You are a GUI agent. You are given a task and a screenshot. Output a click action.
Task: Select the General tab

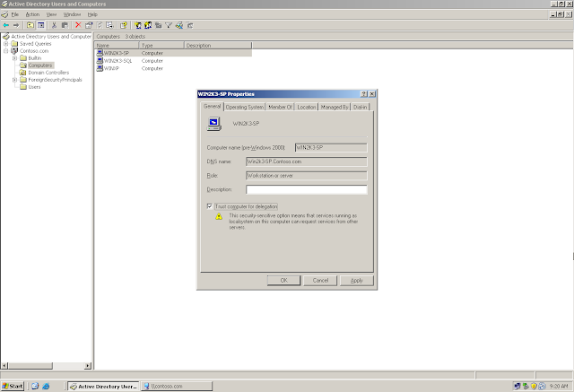coord(213,107)
